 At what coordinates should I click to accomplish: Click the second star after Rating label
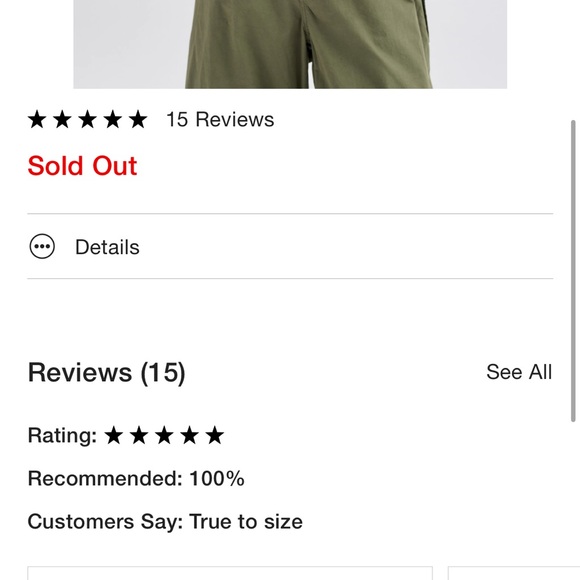point(139,435)
